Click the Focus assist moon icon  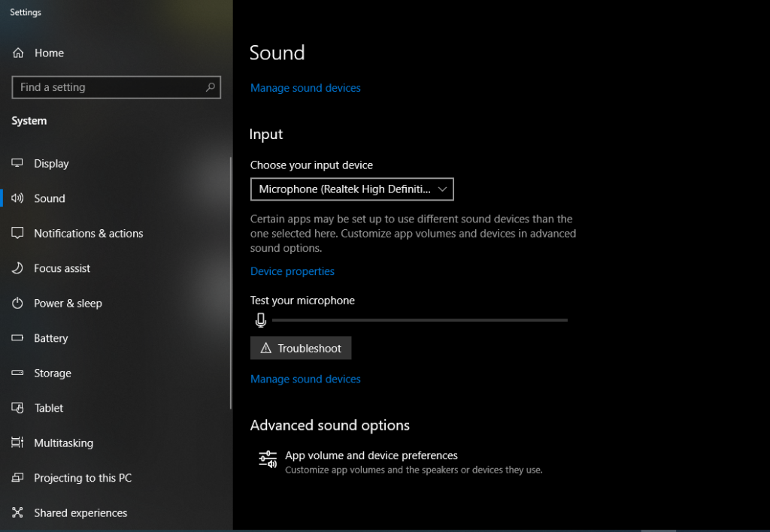pos(18,268)
